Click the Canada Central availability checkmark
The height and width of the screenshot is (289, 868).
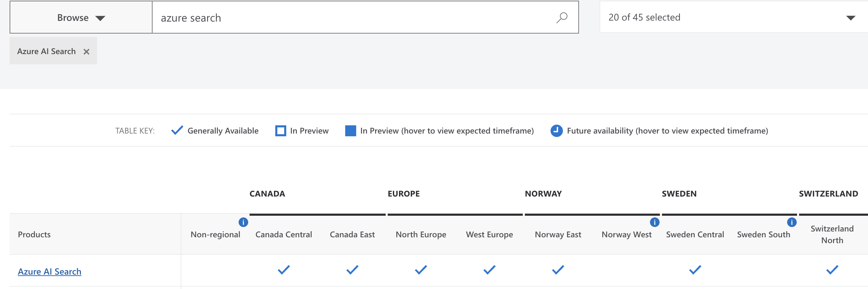(284, 270)
